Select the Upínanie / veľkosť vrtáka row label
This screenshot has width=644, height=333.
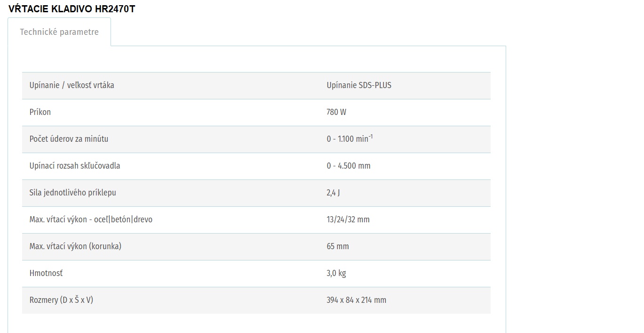click(x=72, y=85)
